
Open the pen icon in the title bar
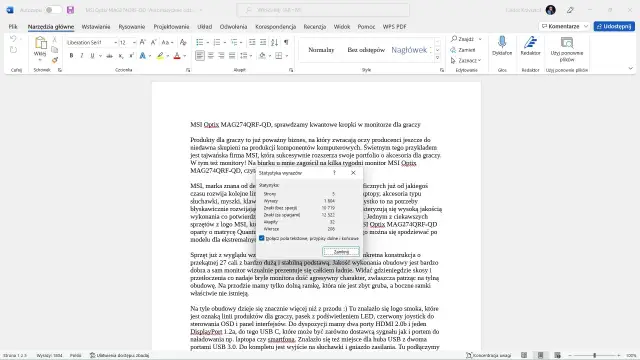tap(571, 10)
